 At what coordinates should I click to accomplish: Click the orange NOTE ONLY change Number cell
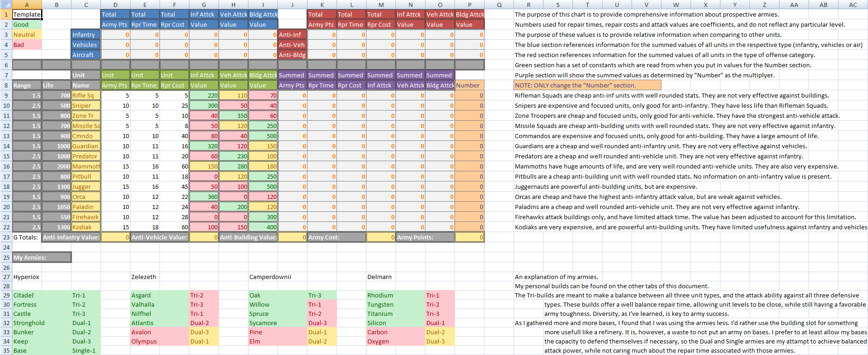(588, 85)
